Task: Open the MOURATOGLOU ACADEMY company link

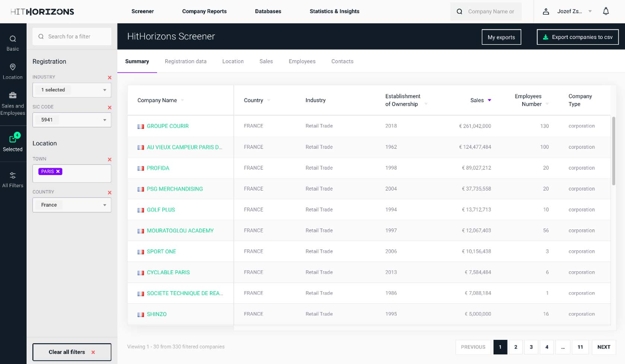Action: tap(180, 231)
